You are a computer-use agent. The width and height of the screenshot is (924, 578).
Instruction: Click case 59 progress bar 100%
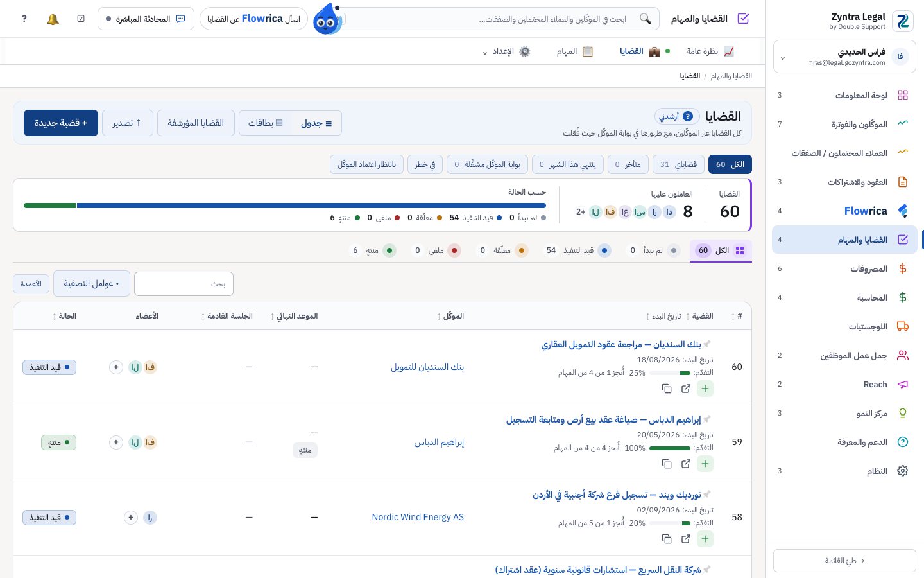coord(671,448)
